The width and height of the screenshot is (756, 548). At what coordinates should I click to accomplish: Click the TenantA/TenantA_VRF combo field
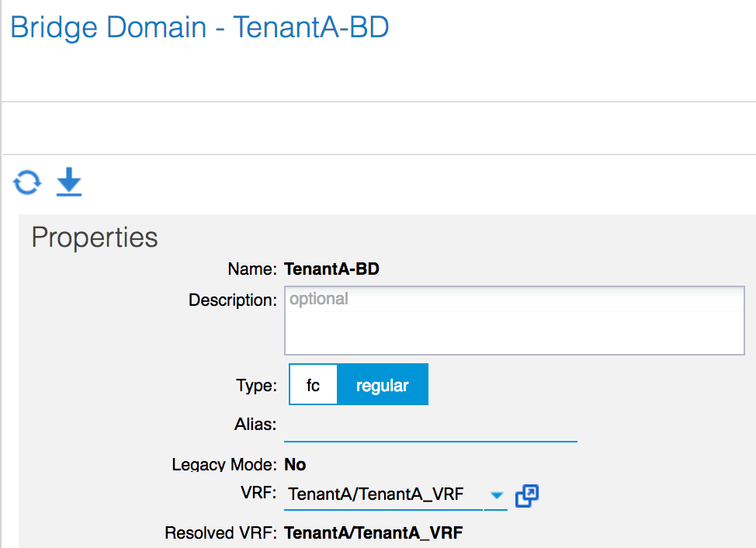pos(383,494)
